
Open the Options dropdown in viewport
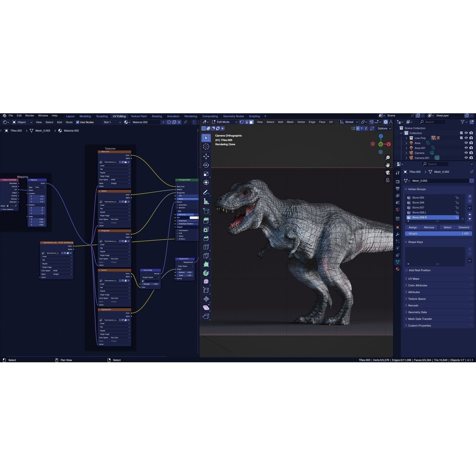[x=384, y=128]
